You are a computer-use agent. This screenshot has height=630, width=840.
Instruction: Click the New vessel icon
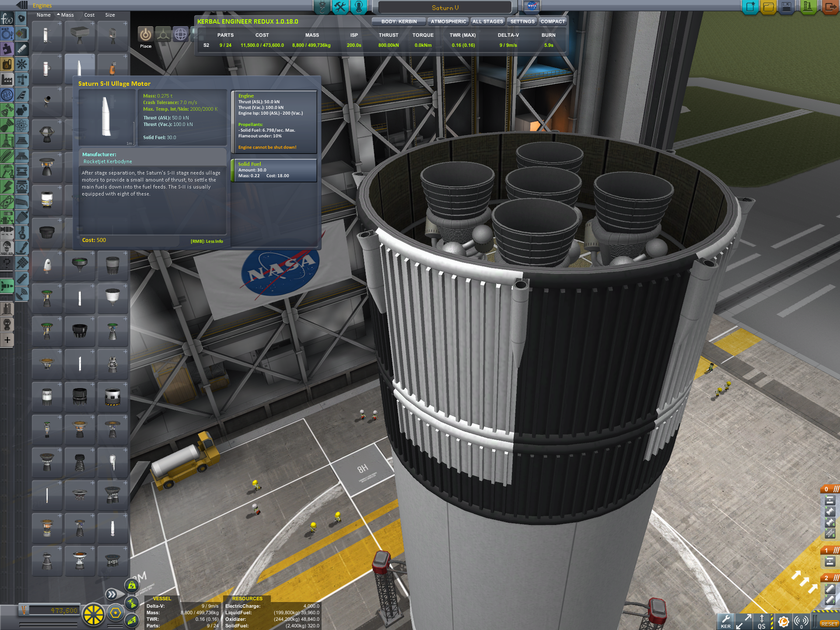[x=750, y=7]
